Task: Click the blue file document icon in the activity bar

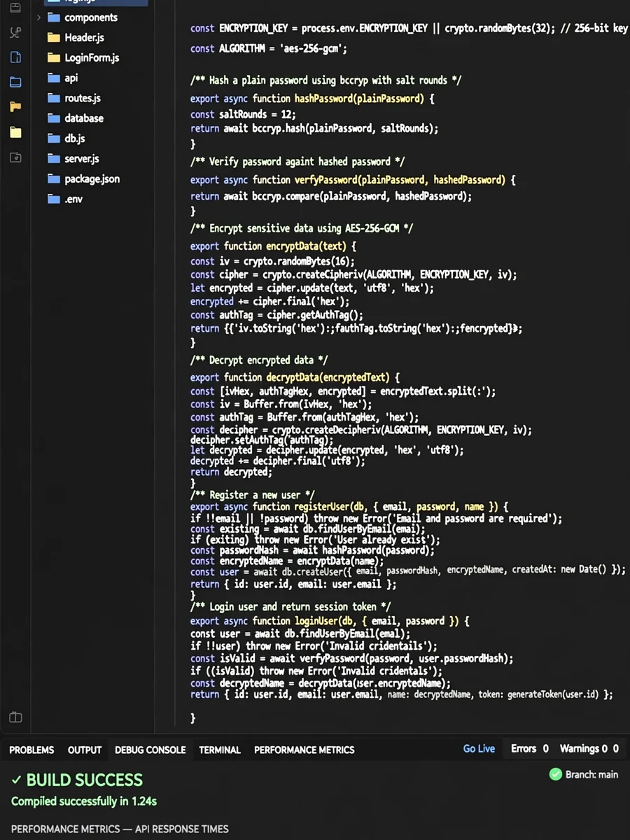Action: [15, 57]
